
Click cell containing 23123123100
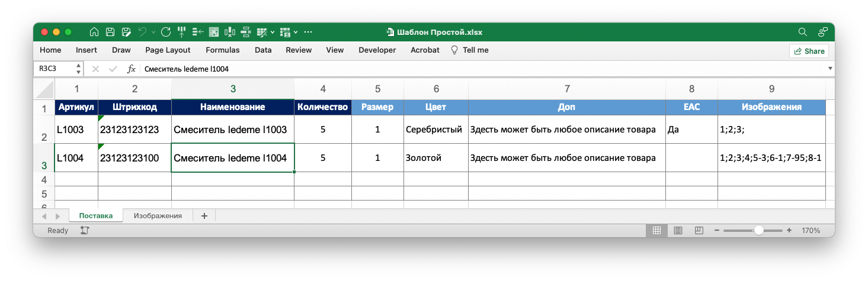134,158
